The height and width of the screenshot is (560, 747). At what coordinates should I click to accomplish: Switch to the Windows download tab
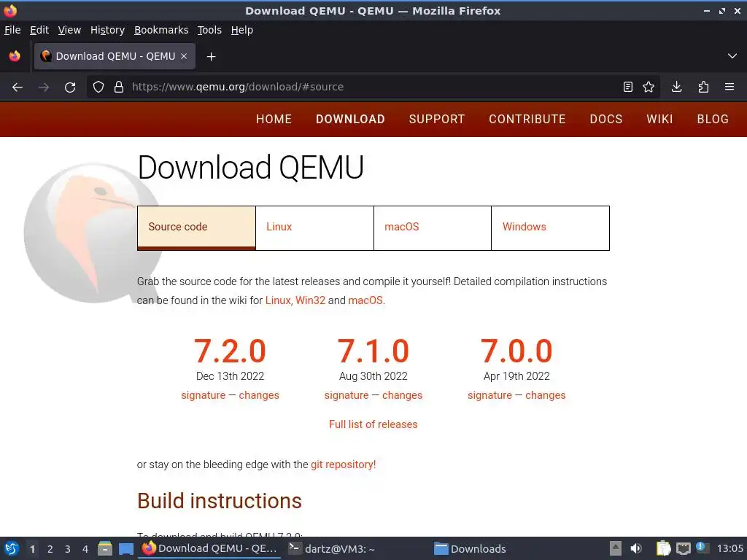[550, 228]
